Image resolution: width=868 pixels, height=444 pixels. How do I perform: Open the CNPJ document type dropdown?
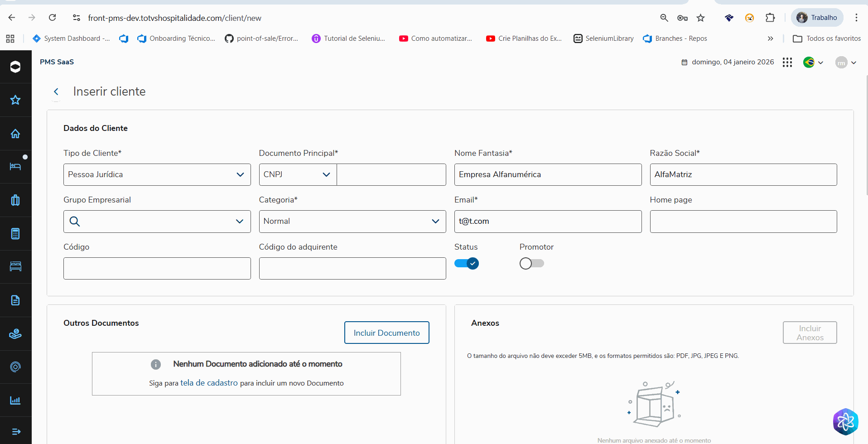point(297,174)
